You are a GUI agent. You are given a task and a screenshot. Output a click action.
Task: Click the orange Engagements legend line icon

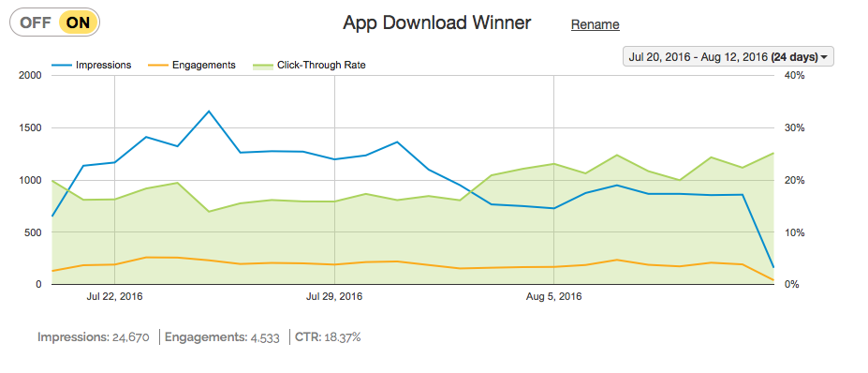158,66
